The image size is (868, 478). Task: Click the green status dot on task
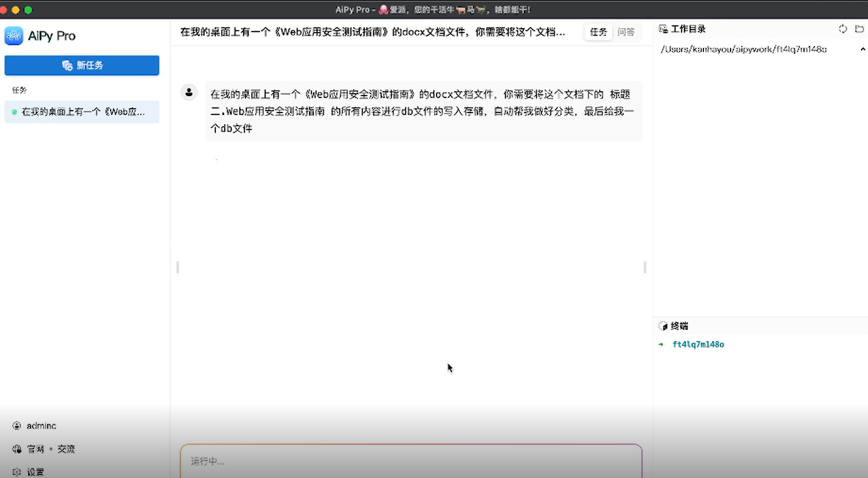(x=14, y=112)
